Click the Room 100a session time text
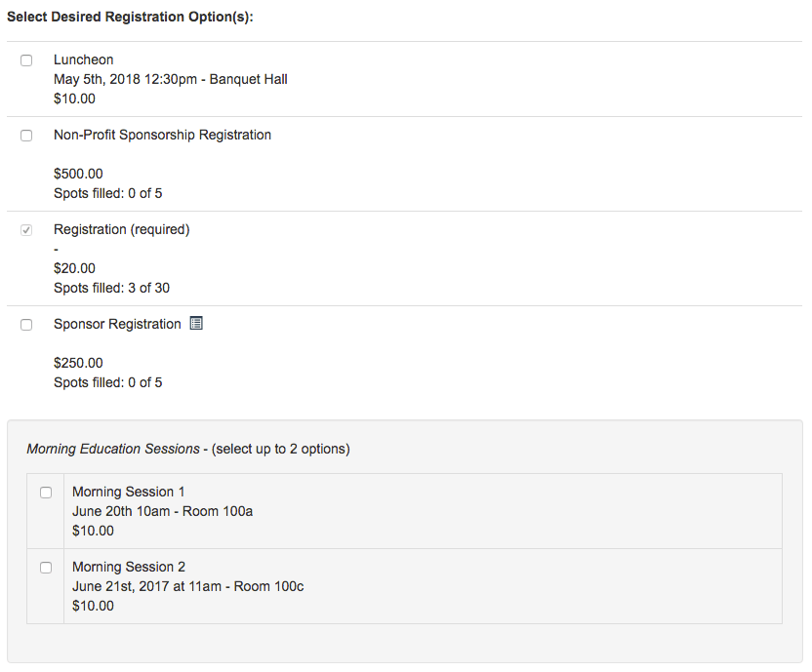This screenshot has height=672, width=812. (x=162, y=511)
